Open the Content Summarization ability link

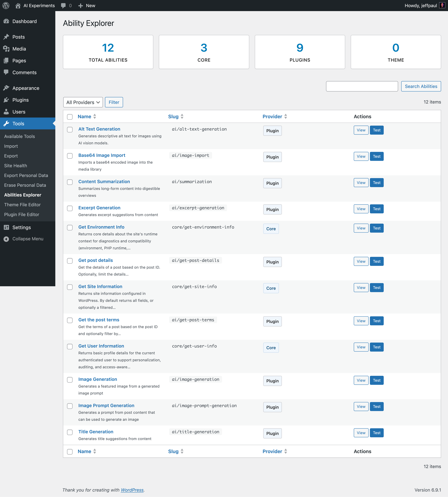[x=104, y=182]
